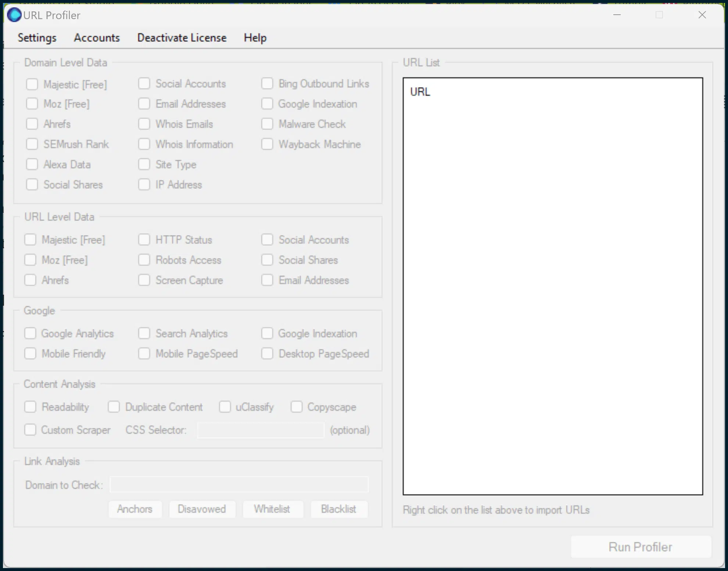The width and height of the screenshot is (728, 571).
Task: Click the Disavowed link analysis button
Action: click(202, 508)
